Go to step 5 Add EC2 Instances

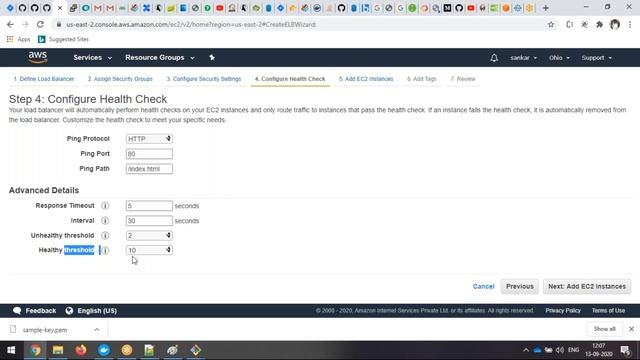(366, 79)
